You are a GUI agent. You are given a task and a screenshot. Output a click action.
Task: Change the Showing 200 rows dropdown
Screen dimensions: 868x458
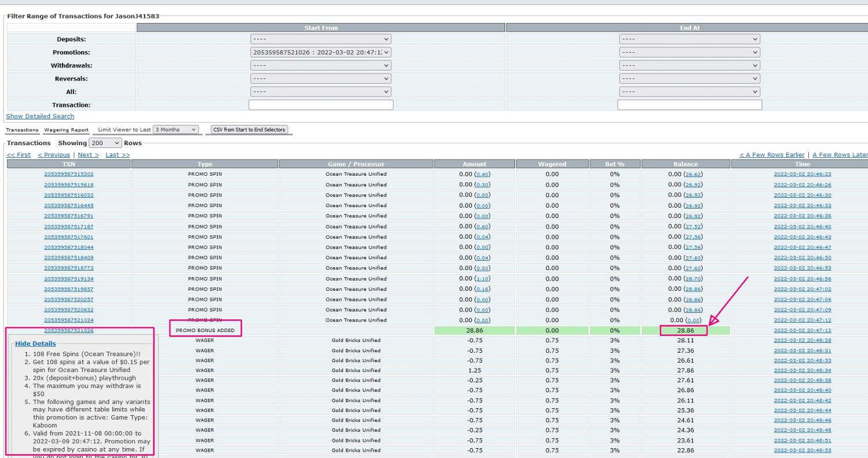point(105,143)
